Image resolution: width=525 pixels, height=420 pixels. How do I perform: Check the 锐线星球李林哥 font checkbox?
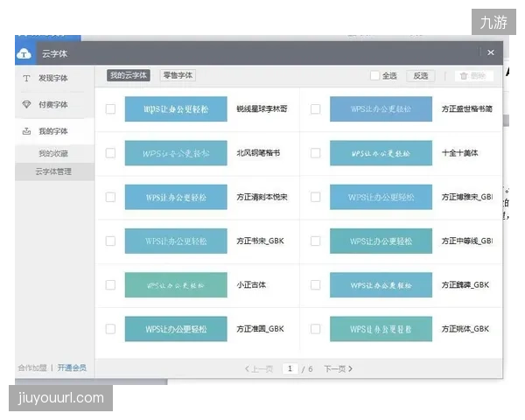point(110,109)
